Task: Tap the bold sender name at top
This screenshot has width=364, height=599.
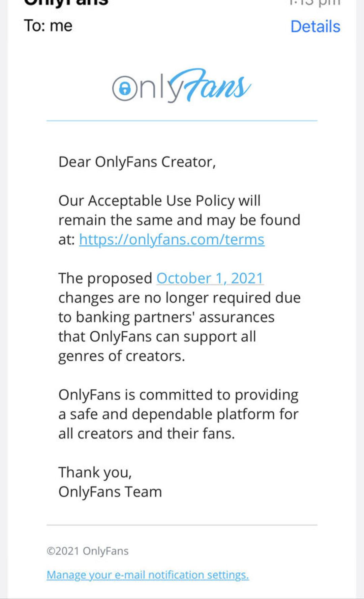Action: click(66, 3)
